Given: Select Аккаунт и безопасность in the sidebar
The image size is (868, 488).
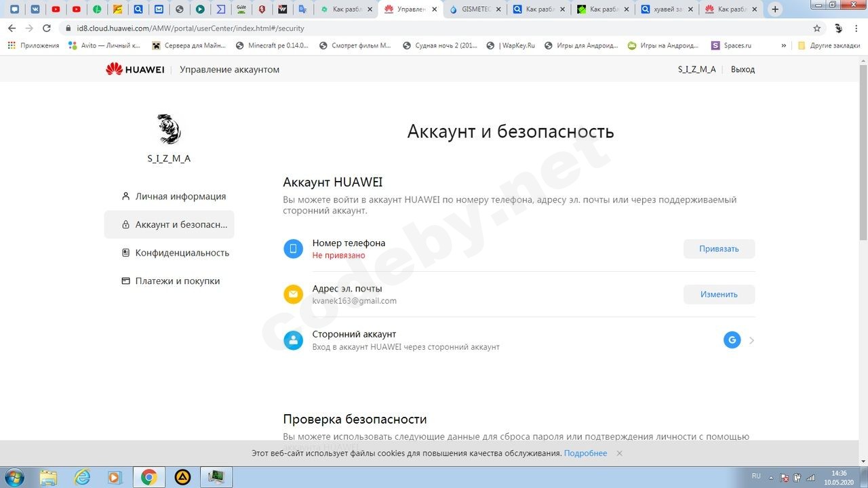Looking at the screenshot, I should click(x=169, y=224).
